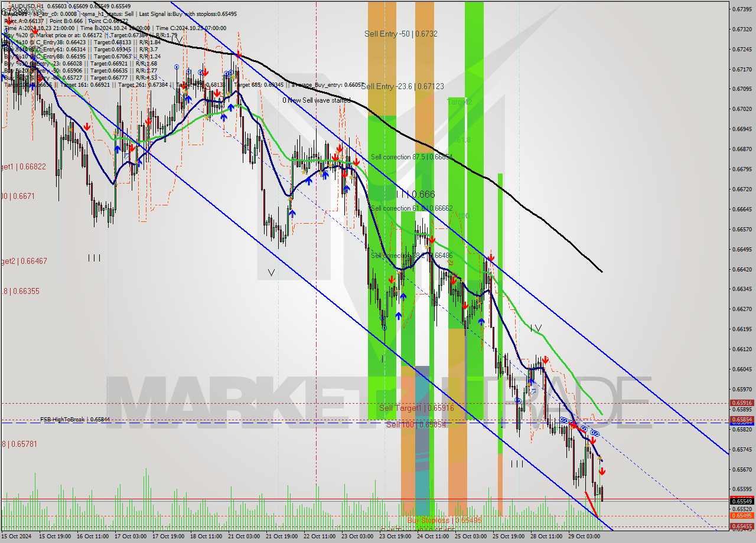Click the '0 New Sell wave started' annotation
The width and height of the screenshot is (756, 543).
316,100
